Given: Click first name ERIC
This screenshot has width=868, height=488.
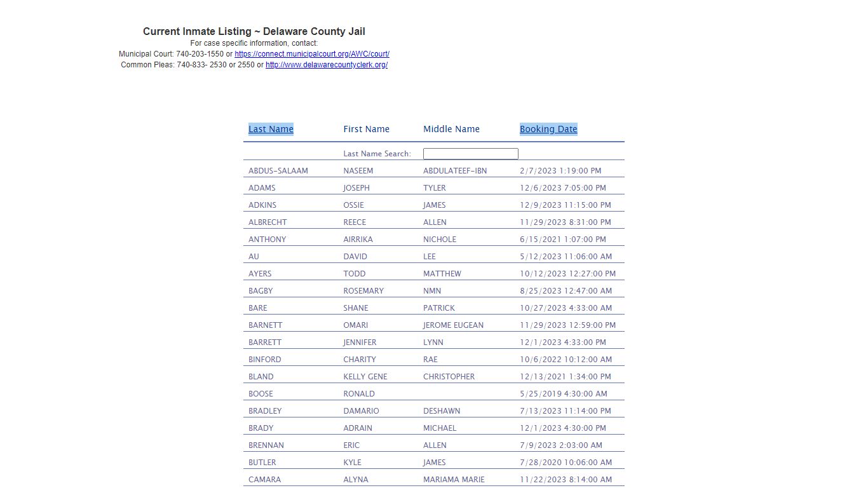Looking at the screenshot, I should tap(351, 445).
